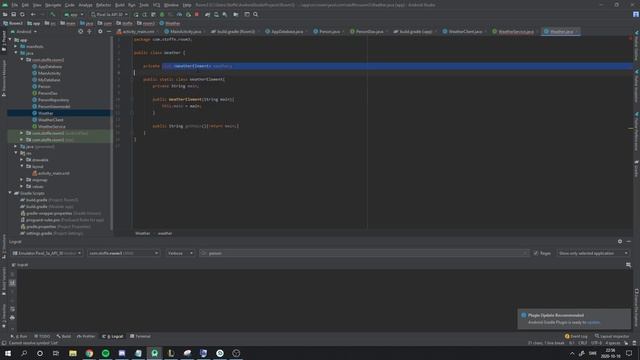Click the Sync/refresh toolbar icon
This screenshot has height=360, width=640.
coord(22,14)
